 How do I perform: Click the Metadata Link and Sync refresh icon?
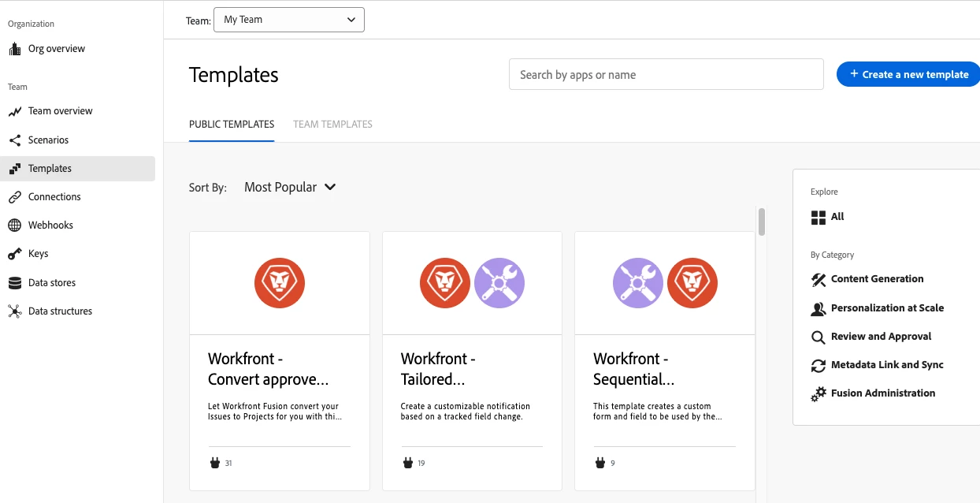pos(819,366)
